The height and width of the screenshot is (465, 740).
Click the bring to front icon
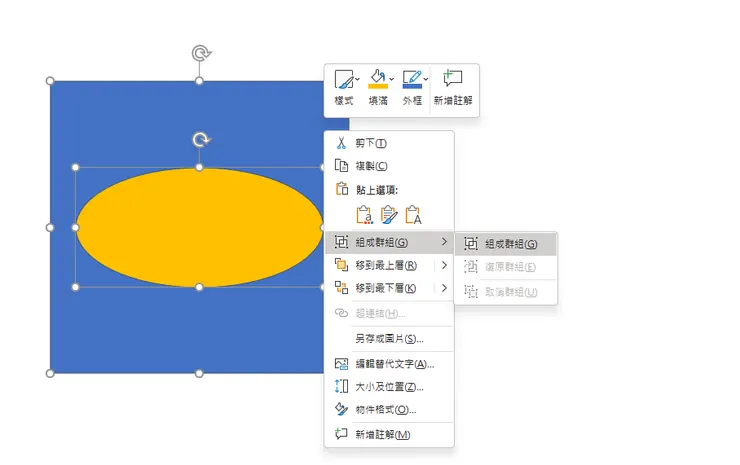341,265
